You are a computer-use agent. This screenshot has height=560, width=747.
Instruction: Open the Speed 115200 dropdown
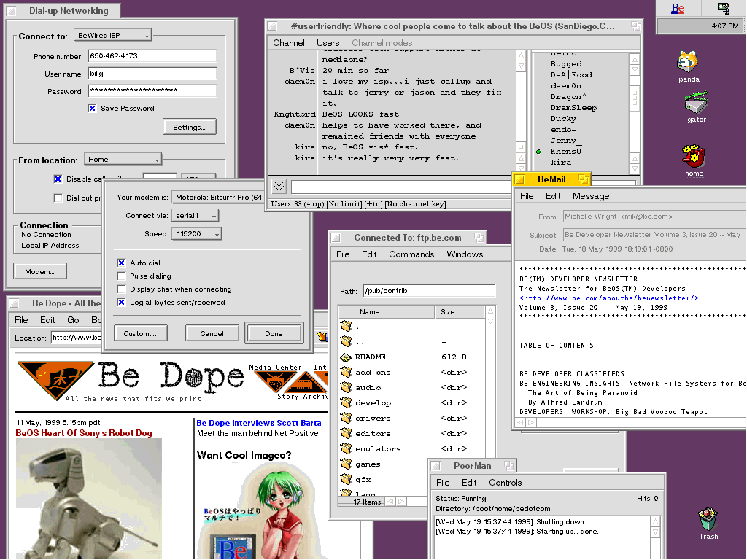(x=197, y=234)
